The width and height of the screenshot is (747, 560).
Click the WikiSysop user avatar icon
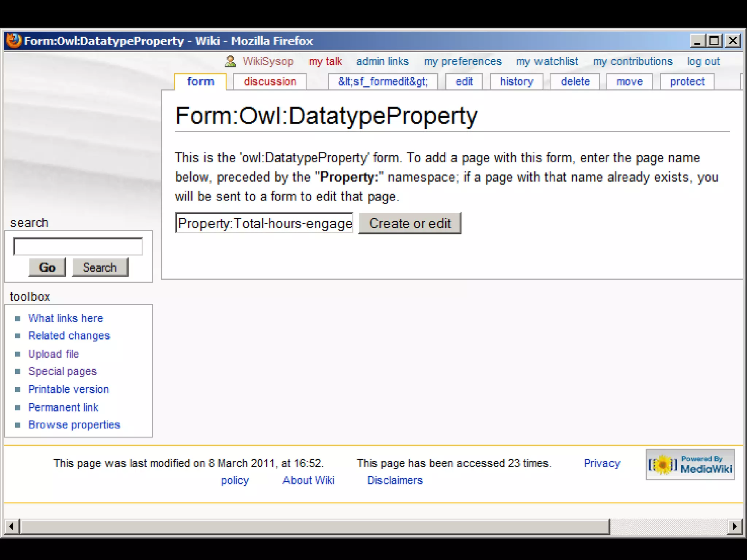pyautogui.click(x=230, y=61)
